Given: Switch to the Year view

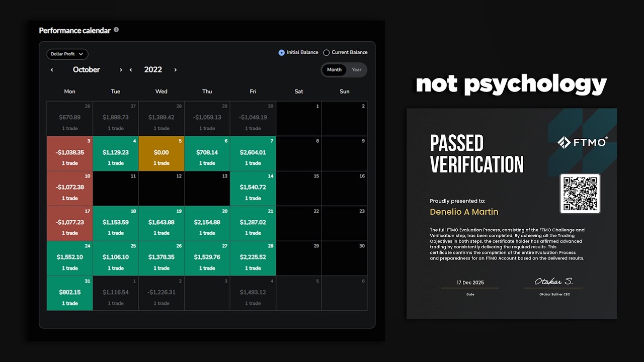Looking at the screenshot, I should coord(357,70).
